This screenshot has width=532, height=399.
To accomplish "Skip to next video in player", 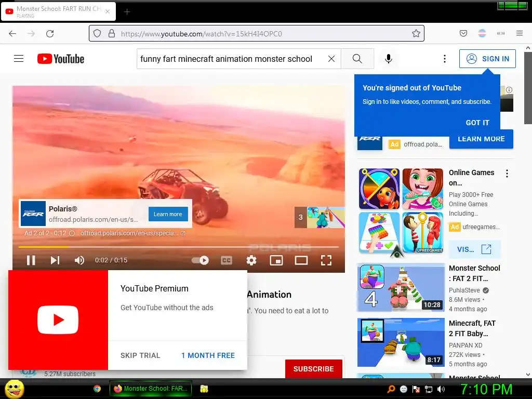I will [x=55, y=260].
